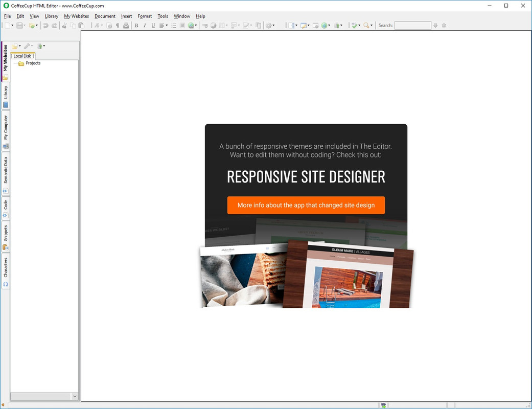532x409 pixels.
Task: Open the combo box at panel bottom
Action: click(75, 396)
